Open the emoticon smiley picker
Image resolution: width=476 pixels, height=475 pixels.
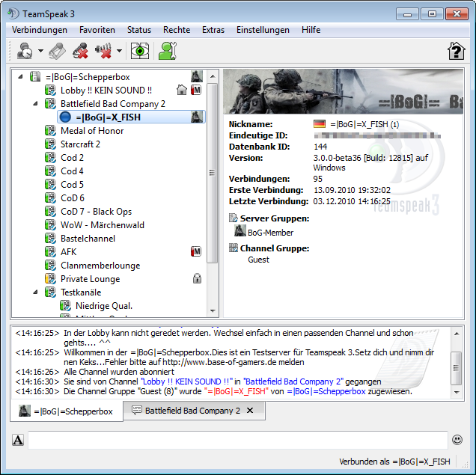point(457,440)
